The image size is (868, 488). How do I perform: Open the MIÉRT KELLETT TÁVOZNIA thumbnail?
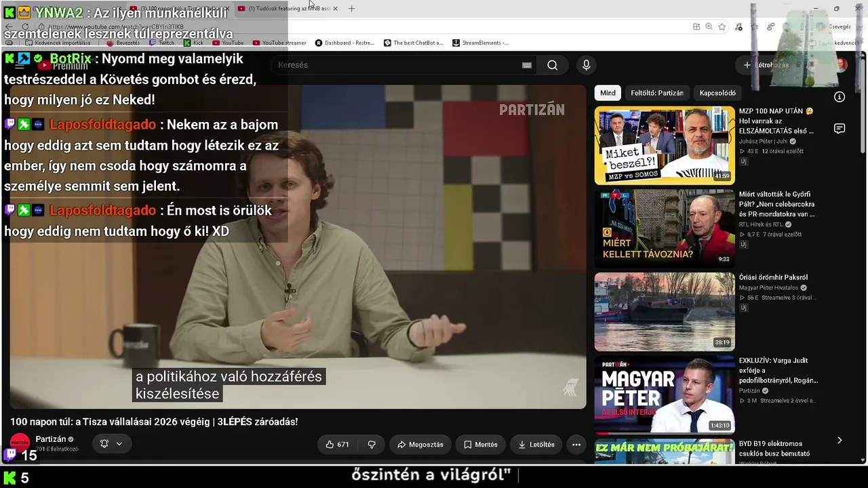coord(665,228)
